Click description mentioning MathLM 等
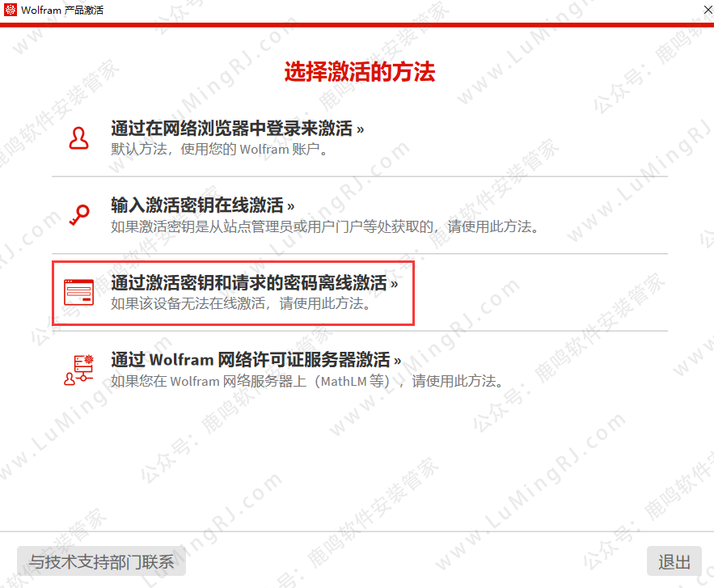The width and height of the screenshot is (714, 588). [x=307, y=381]
